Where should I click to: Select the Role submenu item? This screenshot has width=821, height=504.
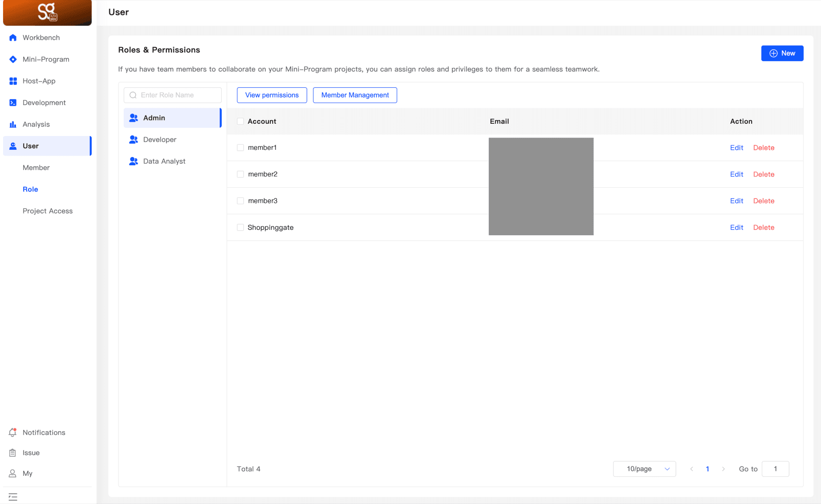(30, 189)
